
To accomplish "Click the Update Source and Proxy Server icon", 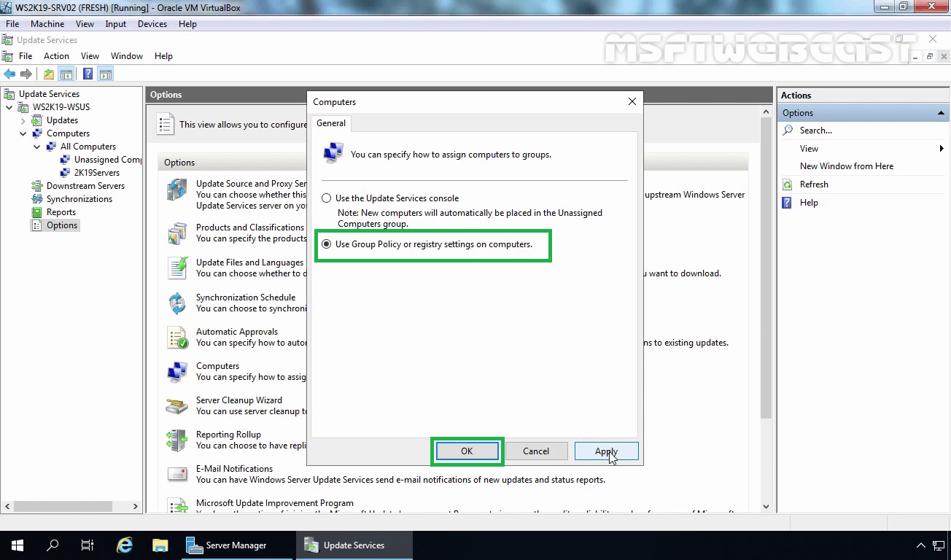I will (x=176, y=191).
